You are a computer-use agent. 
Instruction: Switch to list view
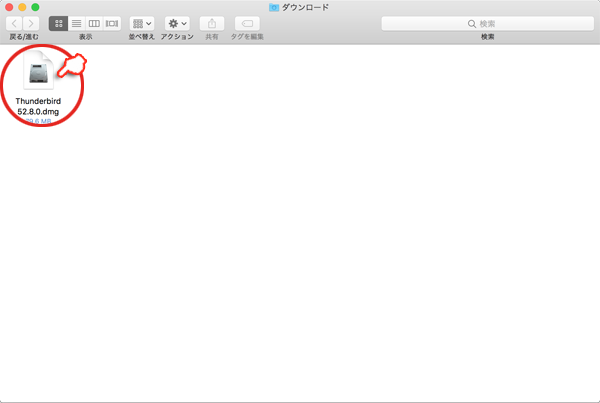[76, 23]
